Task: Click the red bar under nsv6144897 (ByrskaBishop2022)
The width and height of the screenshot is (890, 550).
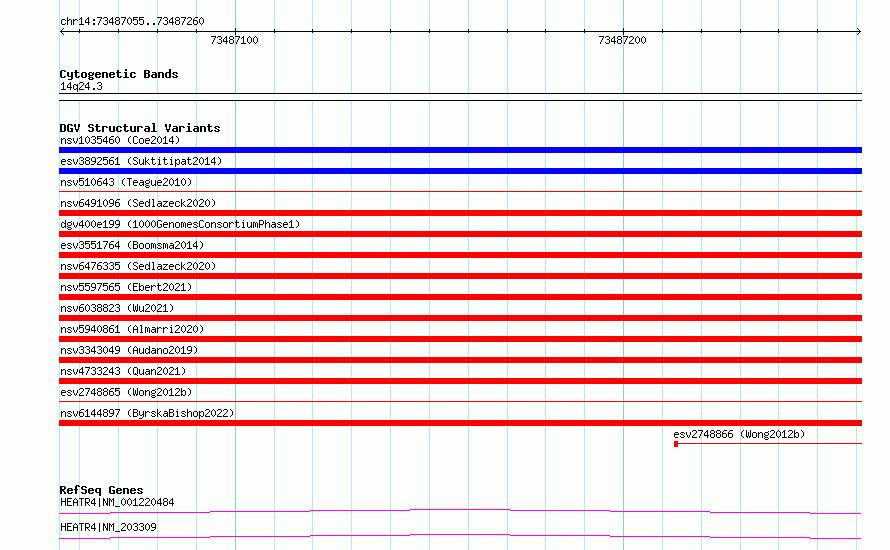Action: click(460, 423)
